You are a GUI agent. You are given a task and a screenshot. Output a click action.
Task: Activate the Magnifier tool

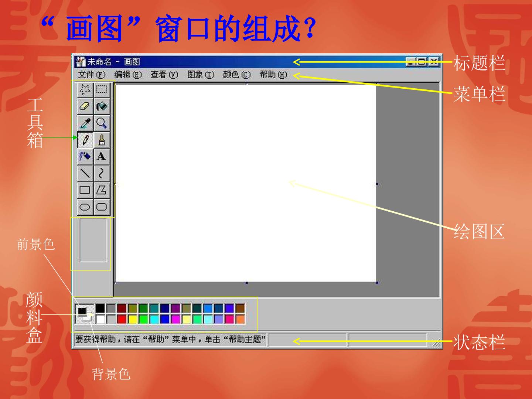pos(102,123)
